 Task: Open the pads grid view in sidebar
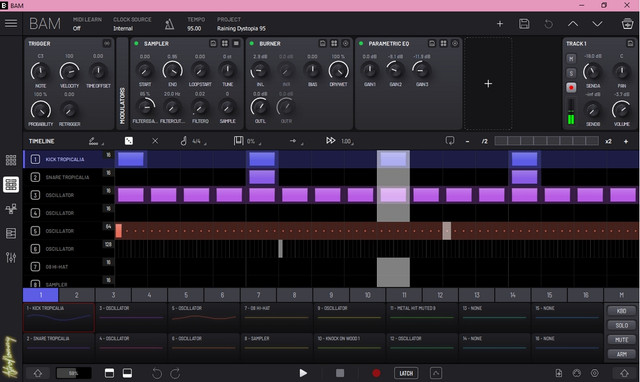11,160
